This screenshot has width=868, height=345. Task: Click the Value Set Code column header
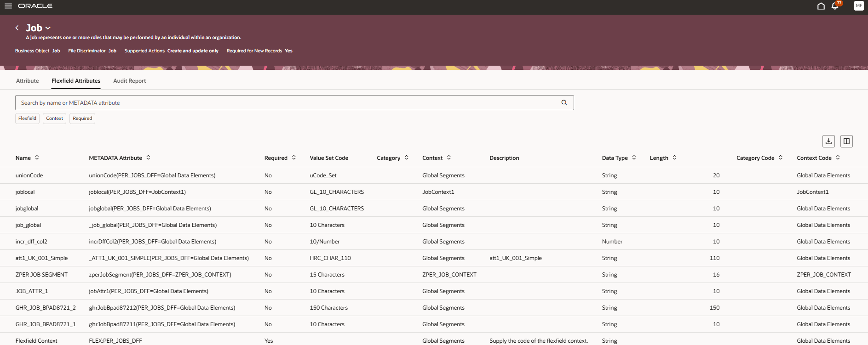click(329, 158)
